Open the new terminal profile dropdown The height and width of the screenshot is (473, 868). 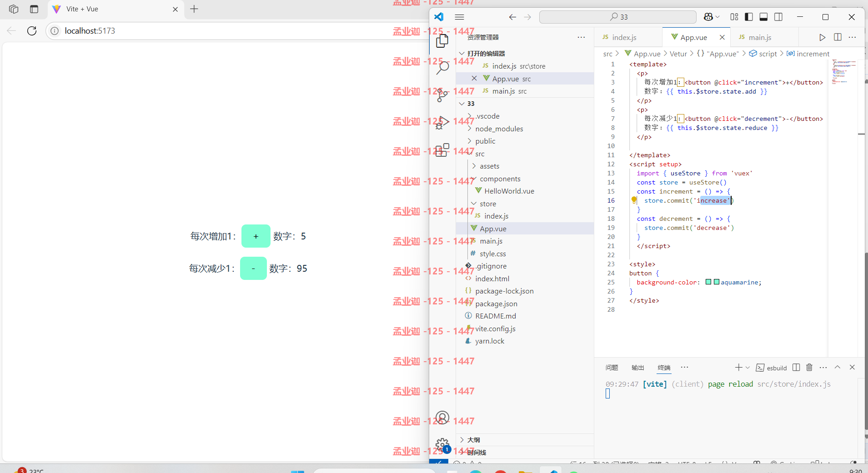pyautogui.click(x=748, y=367)
